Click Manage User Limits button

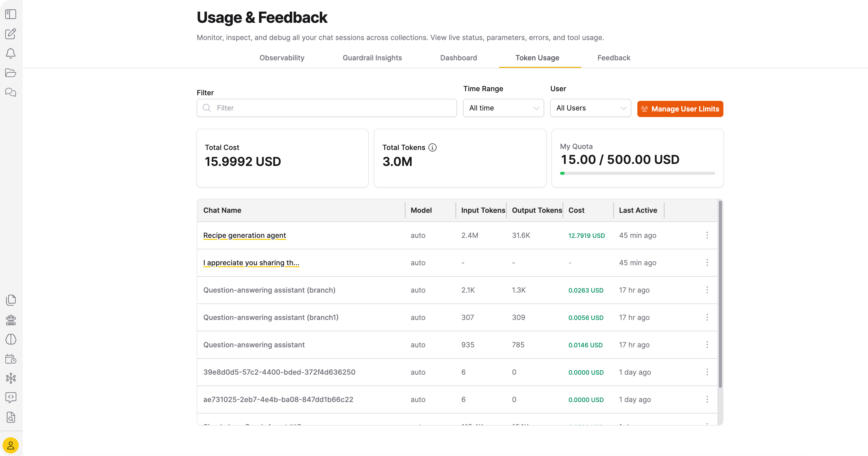pos(680,109)
